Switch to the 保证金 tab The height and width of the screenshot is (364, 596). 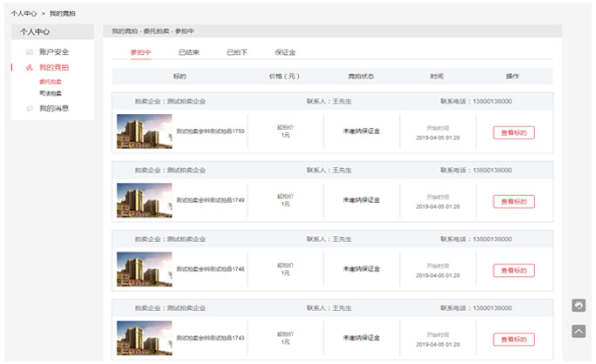285,53
